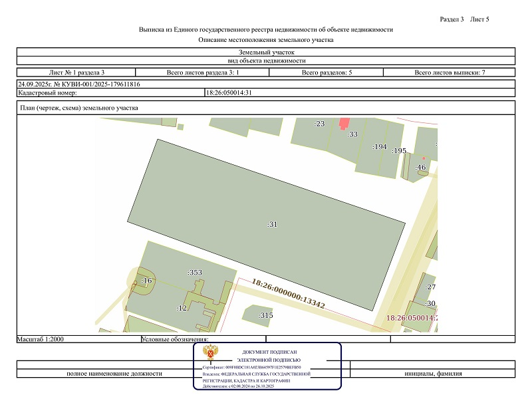Click the "Всего разделов: 5" cell
This screenshot has width=532, height=411.
pos(327,71)
